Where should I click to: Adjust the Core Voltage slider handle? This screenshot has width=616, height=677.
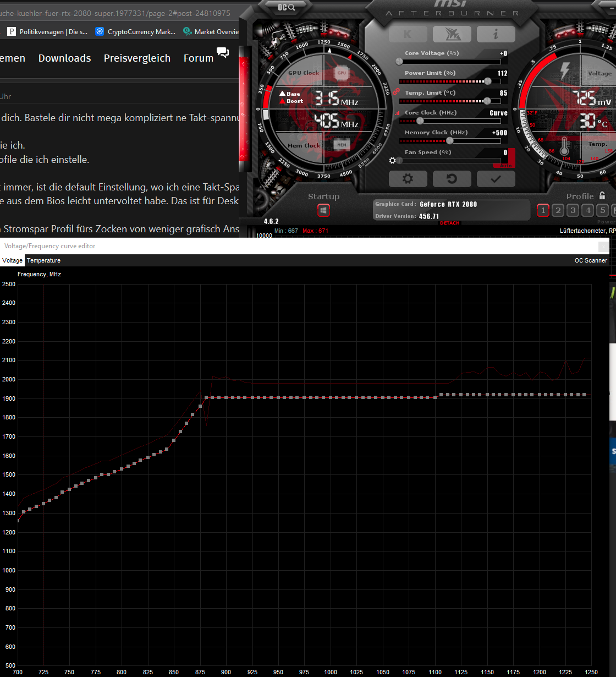point(399,62)
